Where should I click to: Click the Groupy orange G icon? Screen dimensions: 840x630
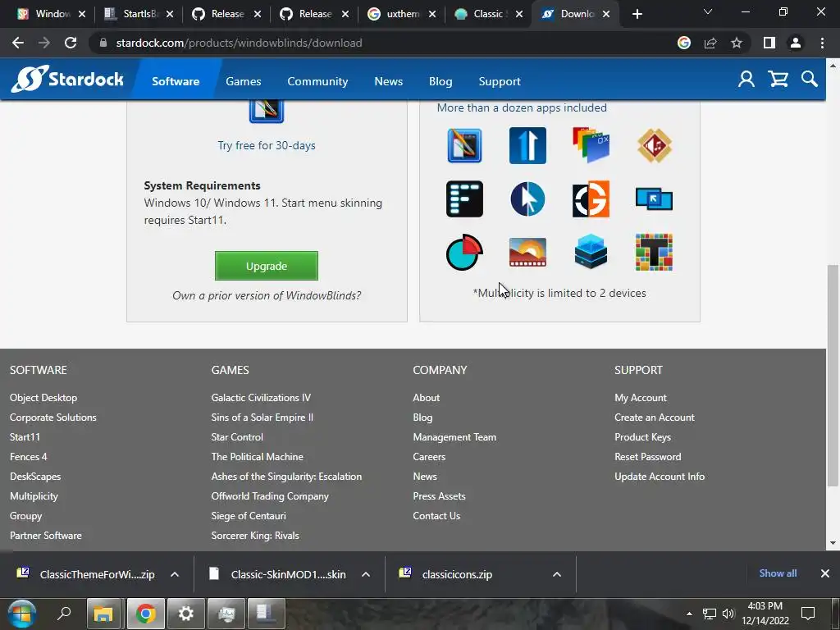591,199
